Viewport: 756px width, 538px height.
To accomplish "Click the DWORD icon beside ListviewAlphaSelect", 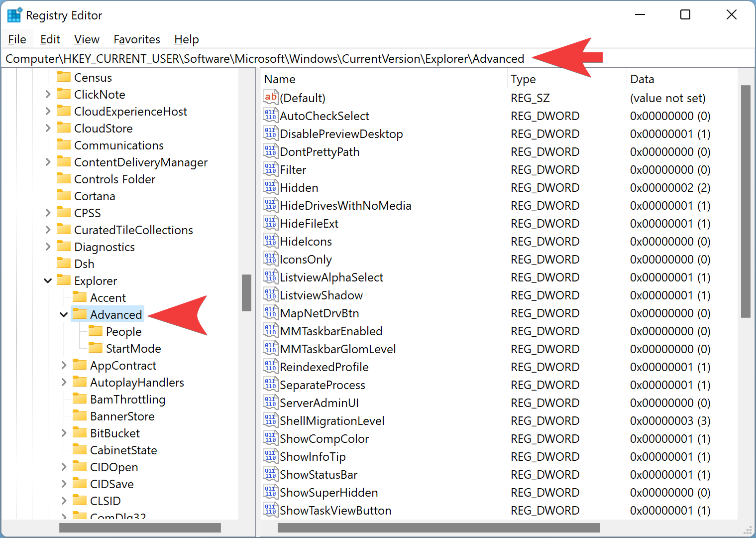I will [270, 276].
